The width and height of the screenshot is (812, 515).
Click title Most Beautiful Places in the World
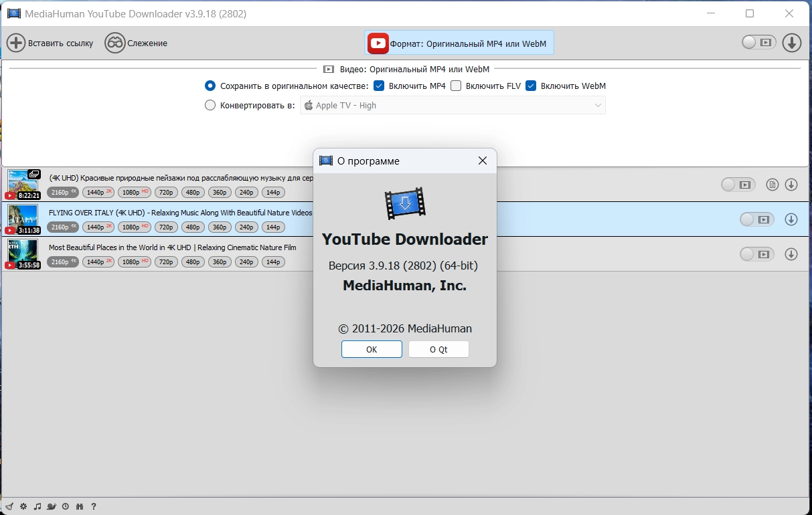173,247
